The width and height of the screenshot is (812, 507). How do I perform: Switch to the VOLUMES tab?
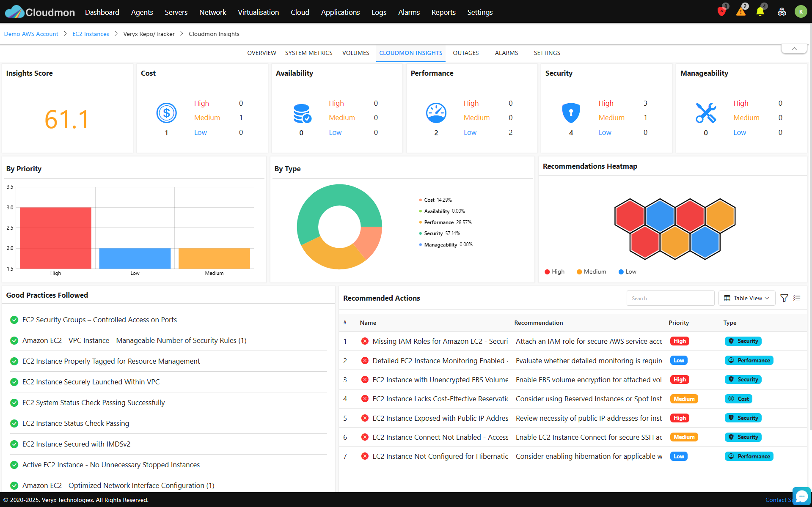point(355,53)
